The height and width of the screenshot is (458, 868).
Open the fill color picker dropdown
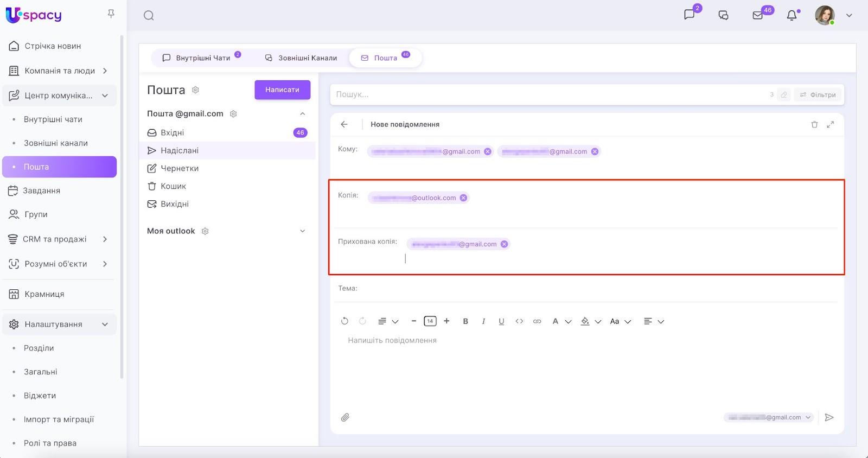pyautogui.click(x=597, y=322)
